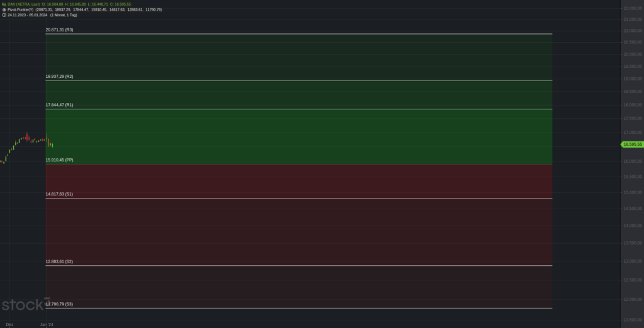Open the DAX (XETRA, Last) instrument label
Image resolution: width=644 pixels, height=328 pixels.
tap(24, 4)
